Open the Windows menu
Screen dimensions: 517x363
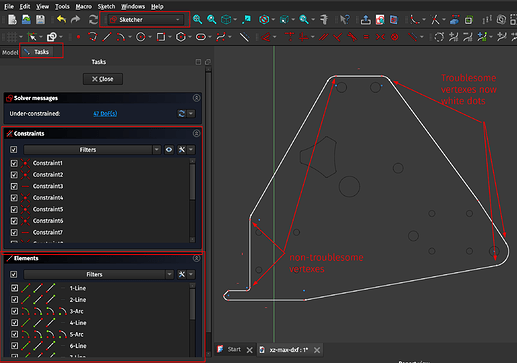(133, 6)
